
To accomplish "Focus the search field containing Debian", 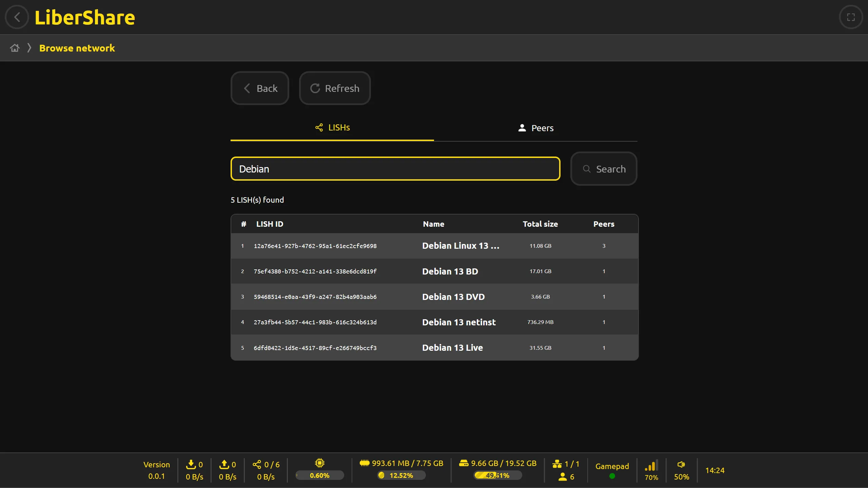I will tap(395, 169).
